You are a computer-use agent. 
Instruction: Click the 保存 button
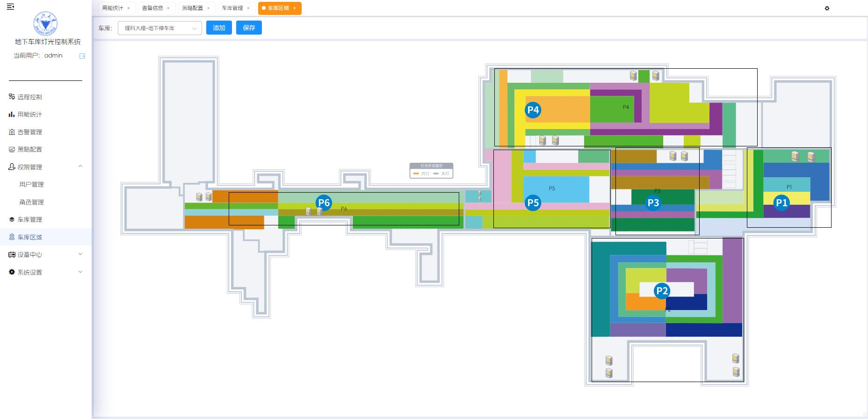point(249,28)
